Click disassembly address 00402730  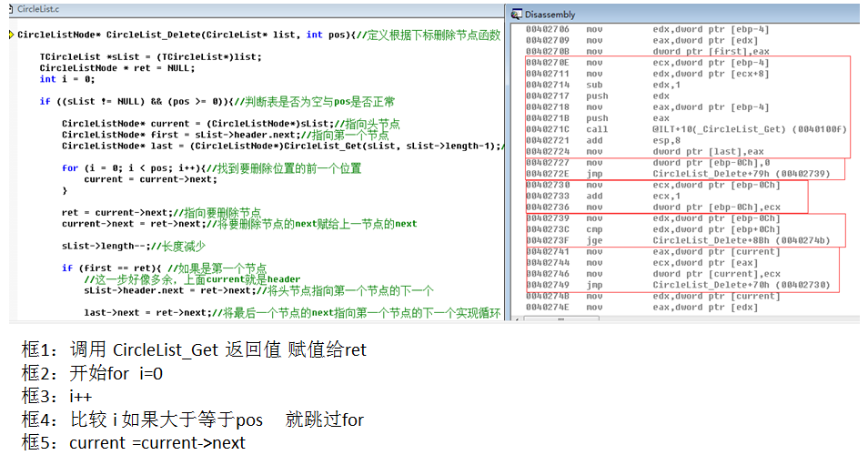coord(547,185)
